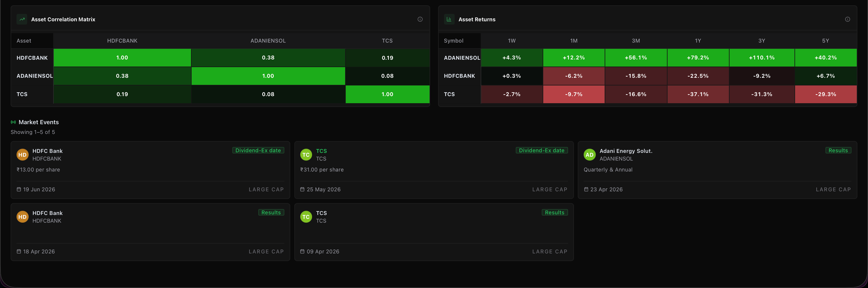Open the green TCS link on dividend card
Screen dimensions: 868x288
click(322, 151)
